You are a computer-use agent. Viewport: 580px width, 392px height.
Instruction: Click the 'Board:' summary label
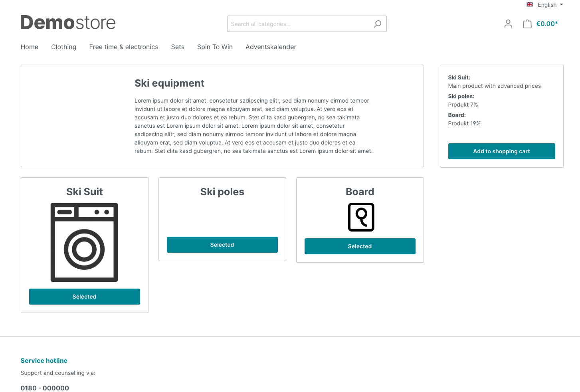point(457,115)
